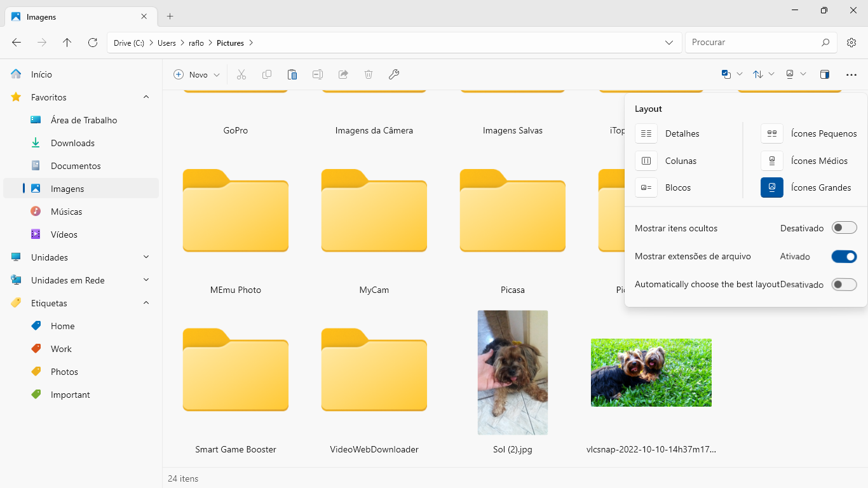Collapse the Etiquetas section
Screen dimensions: 868x488
146,303
